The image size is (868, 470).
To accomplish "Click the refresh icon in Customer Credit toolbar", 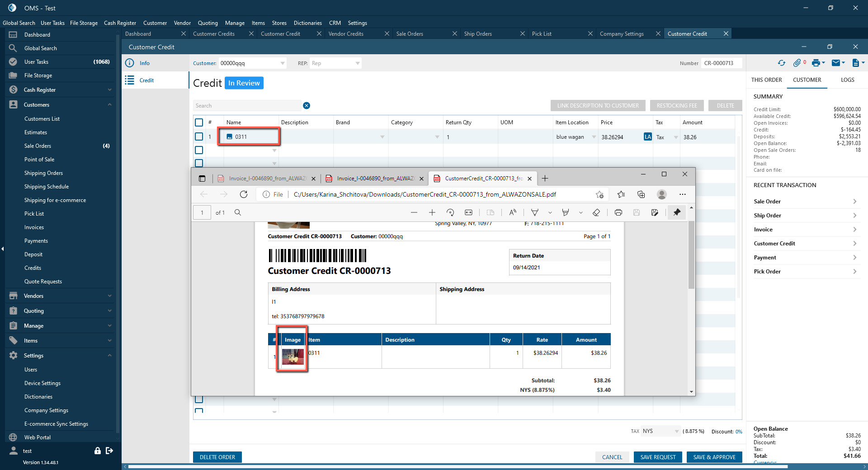I will (781, 63).
